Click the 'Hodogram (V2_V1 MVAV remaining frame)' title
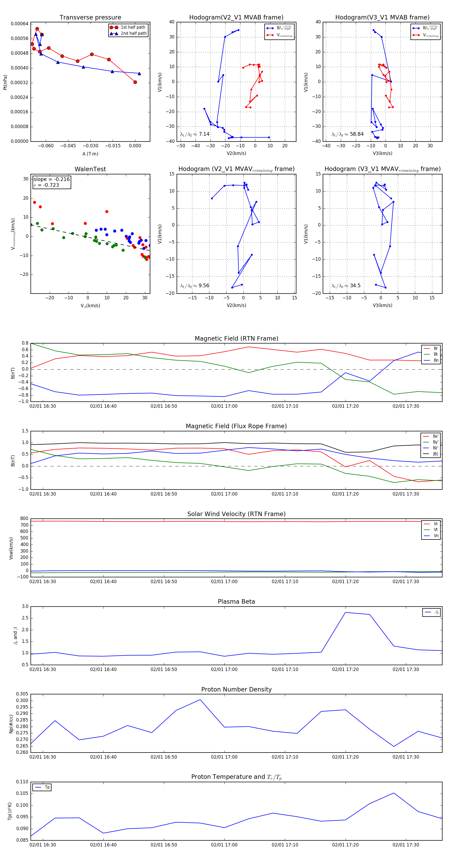 [236, 169]
